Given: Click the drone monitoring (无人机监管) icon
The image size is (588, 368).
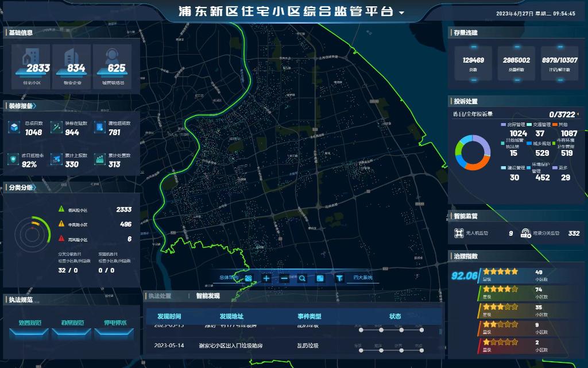Looking at the screenshot, I should (x=458, y=233).
